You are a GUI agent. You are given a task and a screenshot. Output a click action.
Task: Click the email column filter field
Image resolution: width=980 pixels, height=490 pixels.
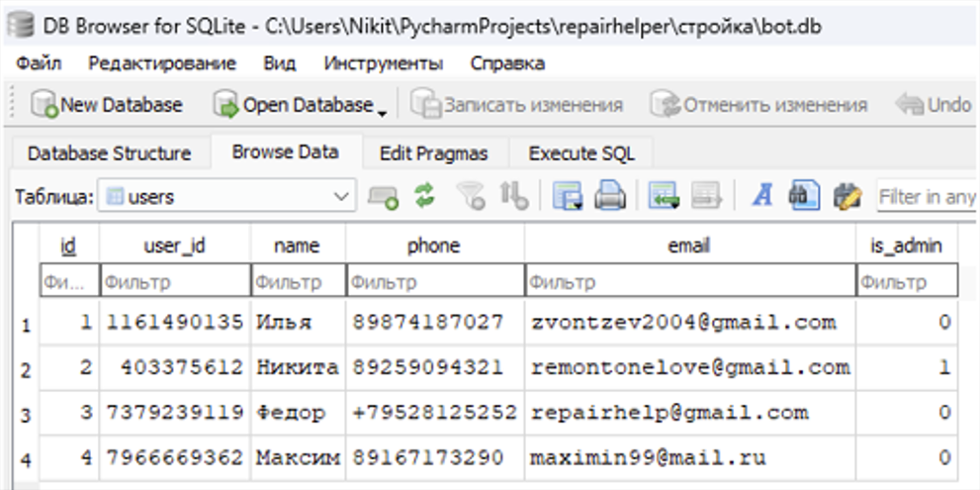[x=689, y=282]
